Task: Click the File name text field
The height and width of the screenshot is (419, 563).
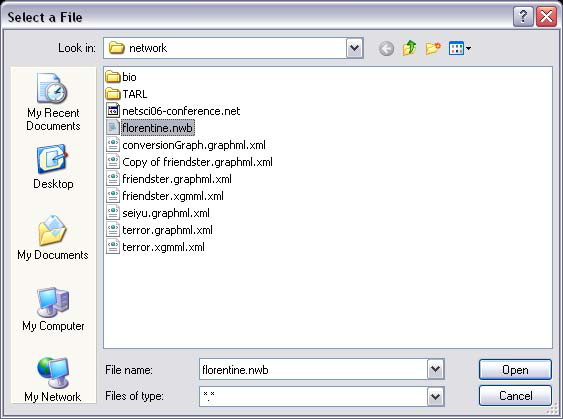Action: click(313, 369)
